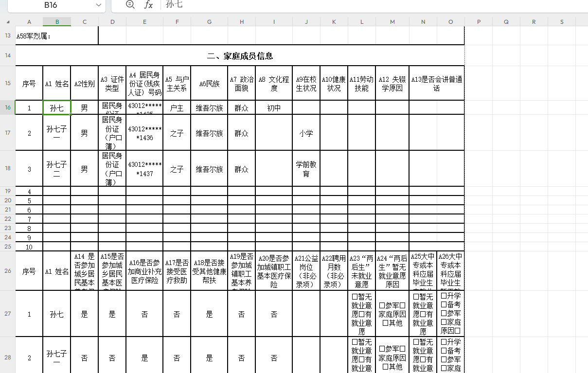Click the title "二、家庭成员信息"
The height and width of the screenshot is (373, 588).
(x=240, y=55)
